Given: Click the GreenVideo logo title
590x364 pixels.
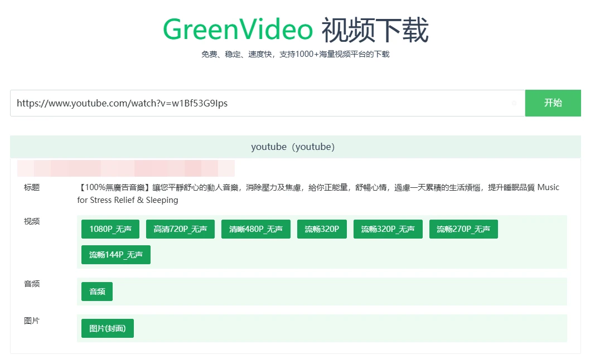Looking at the screenshot, I should (295, 30).
